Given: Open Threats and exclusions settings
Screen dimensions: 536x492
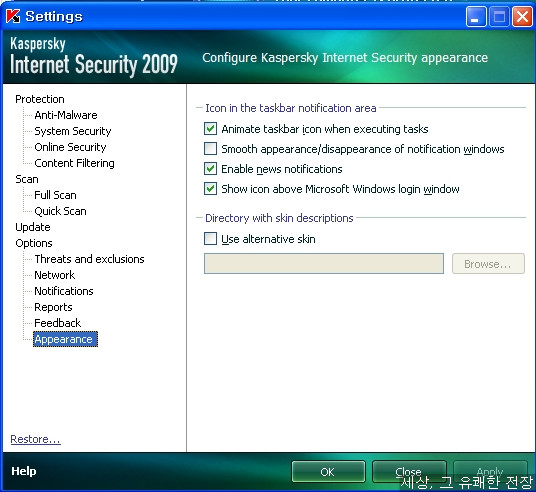Looking at the screenshot, I should pyautogui.click(x=90, y=259).
